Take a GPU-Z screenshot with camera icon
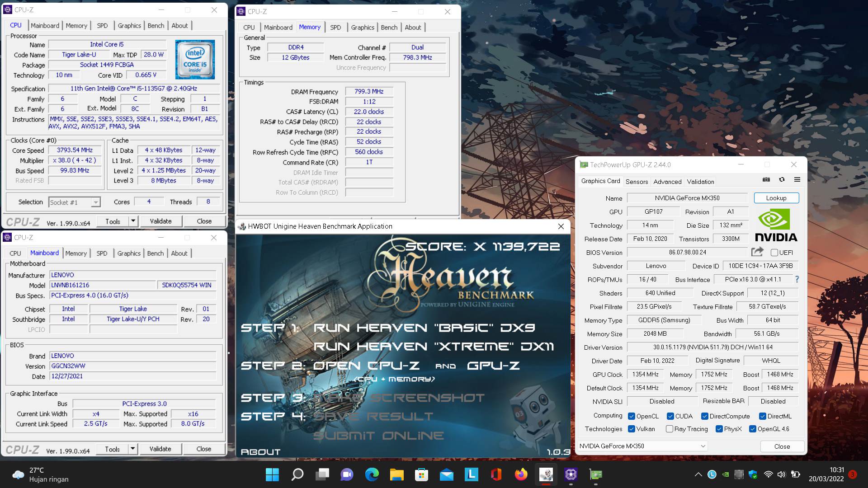 click(766, 180)
